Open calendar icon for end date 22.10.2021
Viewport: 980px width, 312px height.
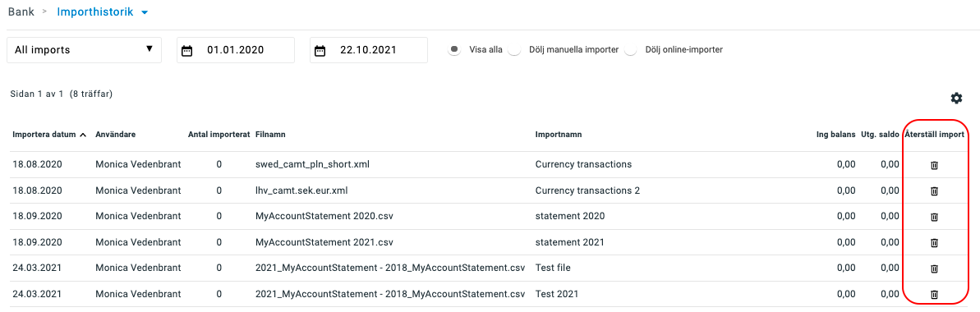coord(320,51)
